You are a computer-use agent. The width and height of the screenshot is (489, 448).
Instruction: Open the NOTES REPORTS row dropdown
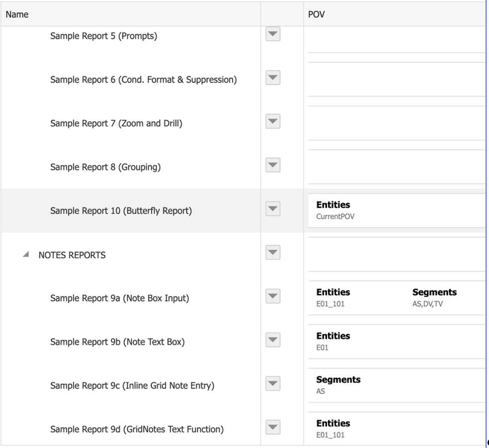(273, 253)
